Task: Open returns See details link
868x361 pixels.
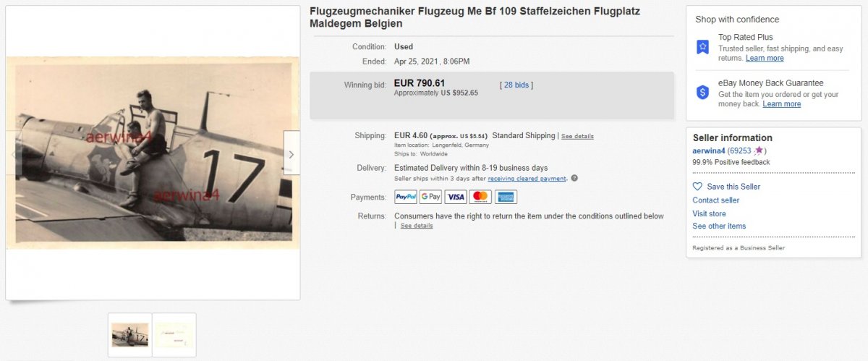Action: coord(417,226)
